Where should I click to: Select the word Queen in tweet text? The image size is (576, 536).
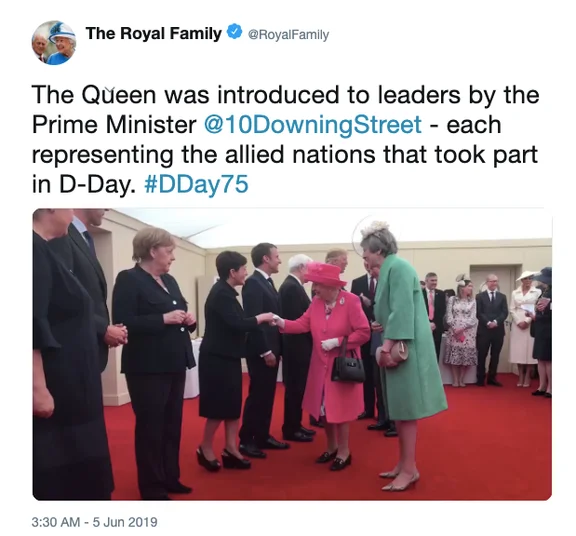[119, 95]
